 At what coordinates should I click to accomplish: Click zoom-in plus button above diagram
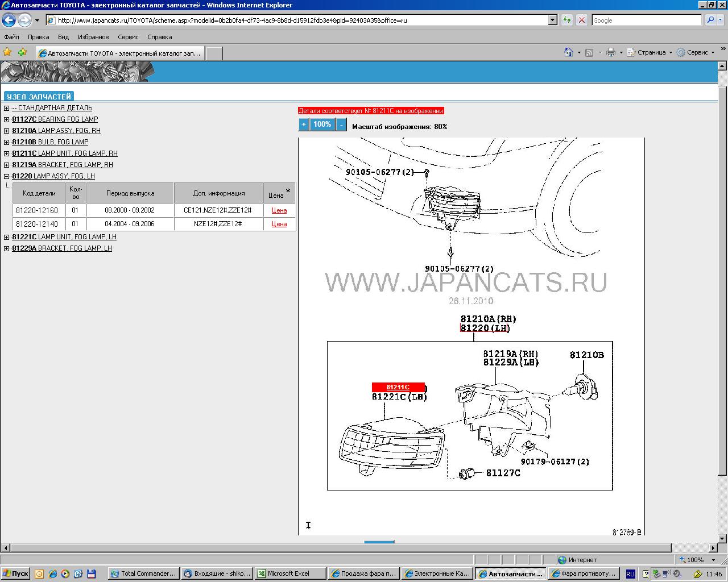304,124
